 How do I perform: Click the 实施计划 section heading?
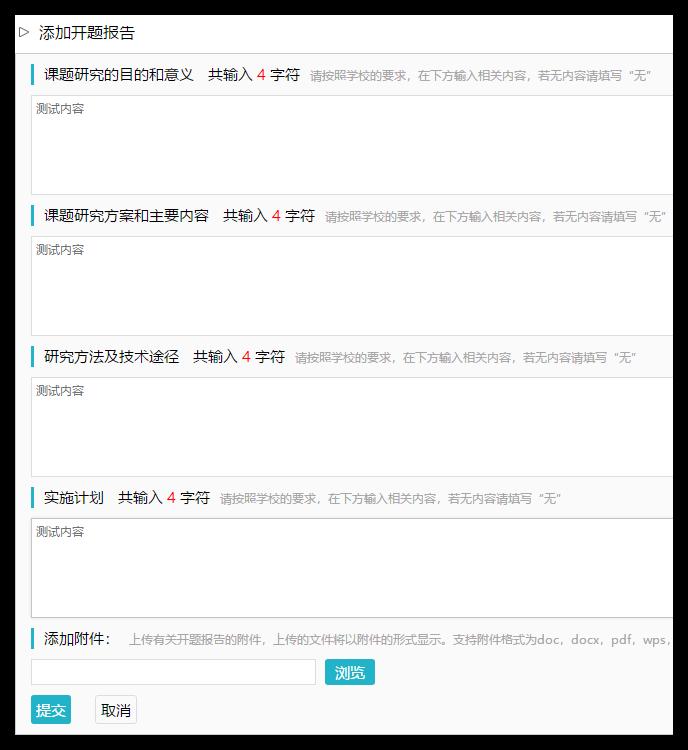coord(74,498)
